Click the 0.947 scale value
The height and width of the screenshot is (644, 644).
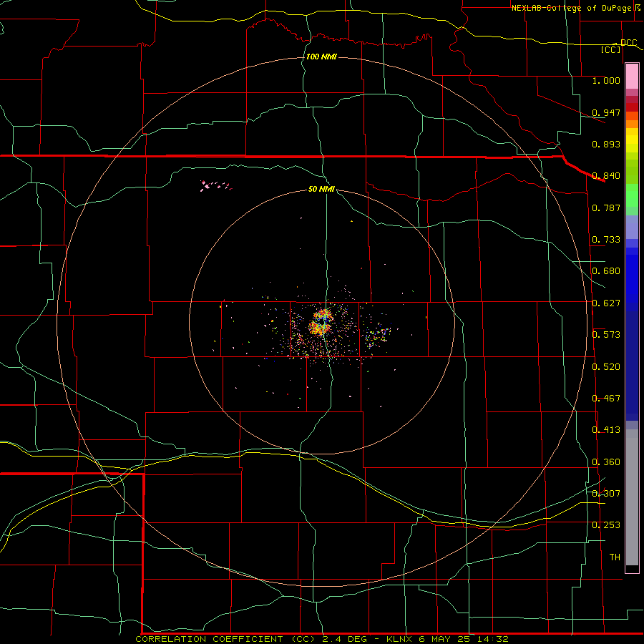pos(606,112)
